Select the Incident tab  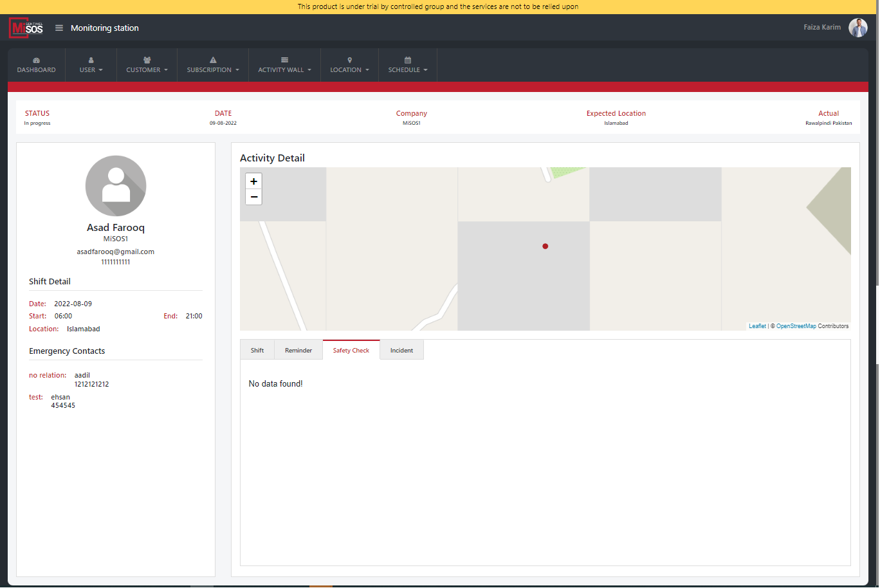401,351
